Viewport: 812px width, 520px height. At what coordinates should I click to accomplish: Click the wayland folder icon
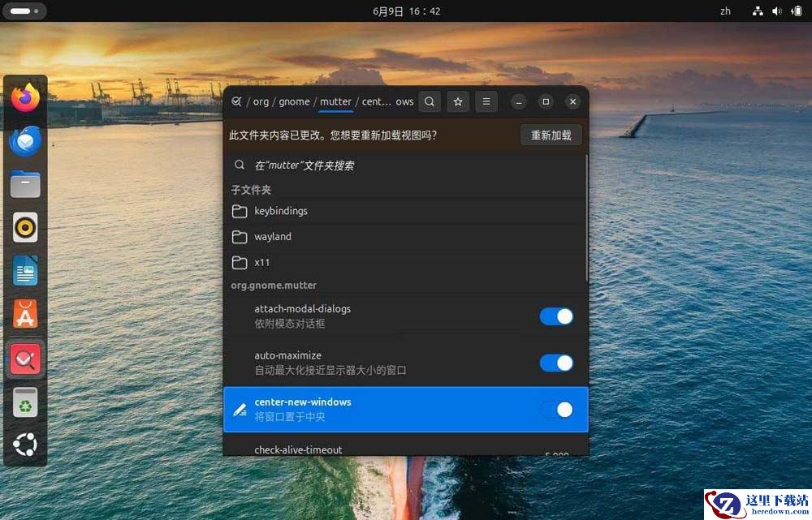[240, 237]
